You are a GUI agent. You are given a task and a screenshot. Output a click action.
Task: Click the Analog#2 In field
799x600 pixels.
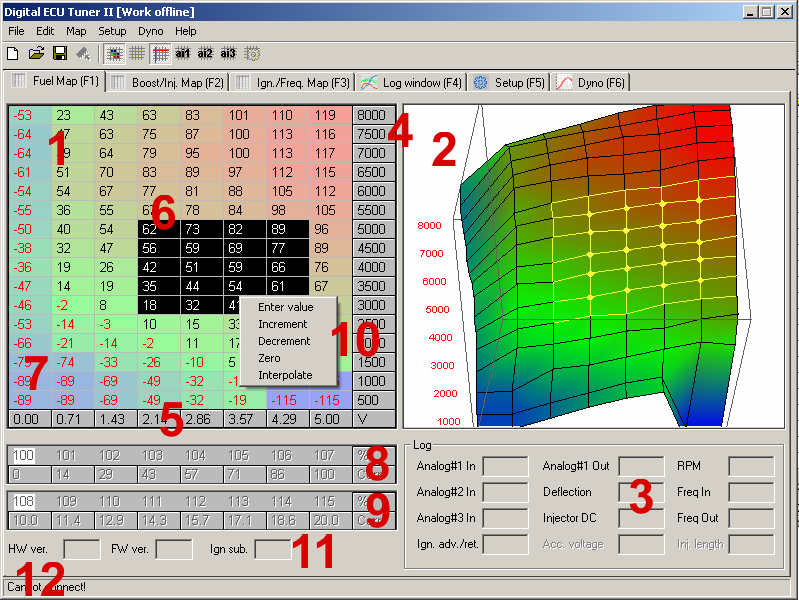[x=505, y=492]
